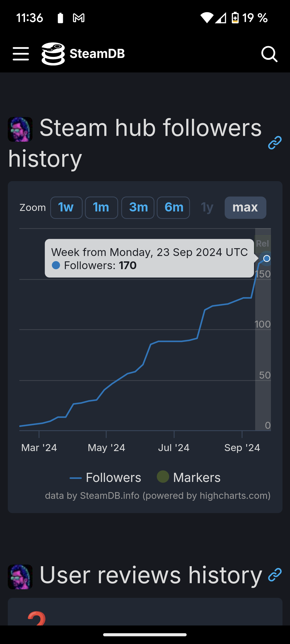The image size is (290, 644).
Task: Tap the SteamDB logo icon
Action: pos(53,54)
